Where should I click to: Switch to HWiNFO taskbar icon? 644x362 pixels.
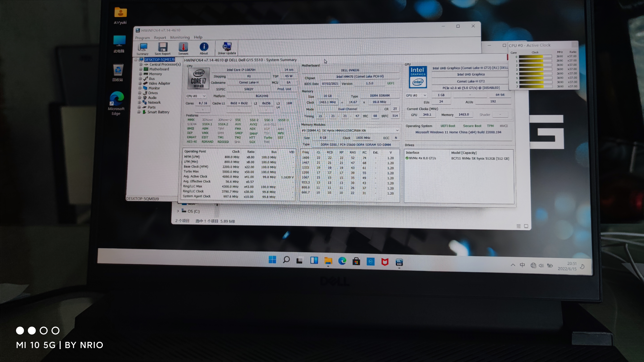[399, 262]
